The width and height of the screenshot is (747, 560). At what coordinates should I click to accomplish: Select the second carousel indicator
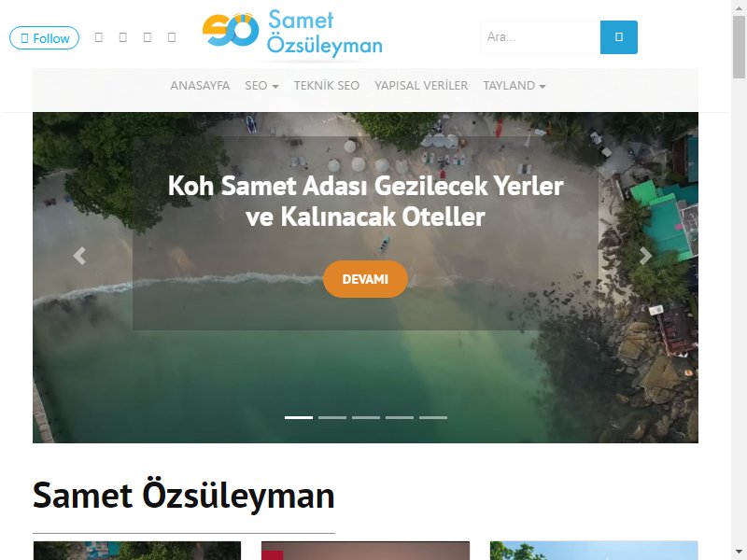click(332, 417)
